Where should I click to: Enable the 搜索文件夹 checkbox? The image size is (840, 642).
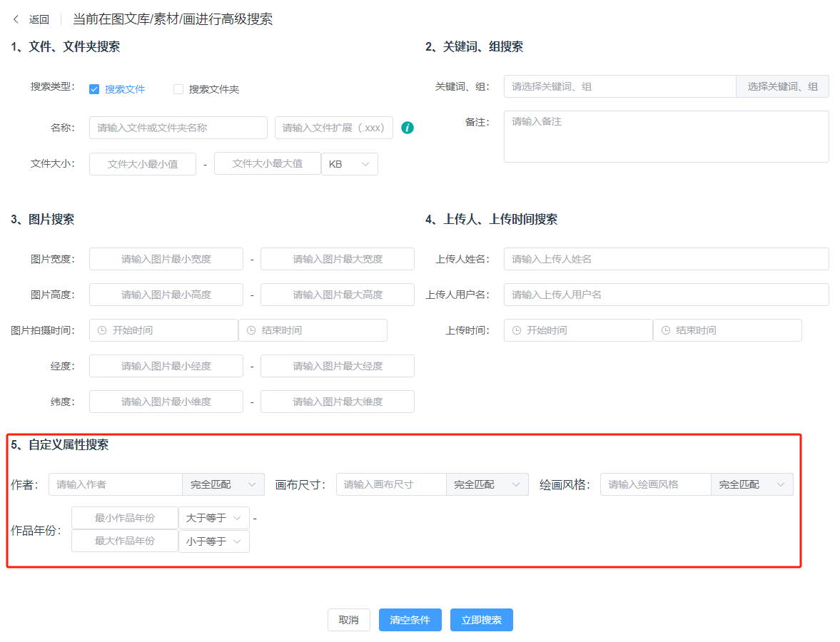(178, 89)
